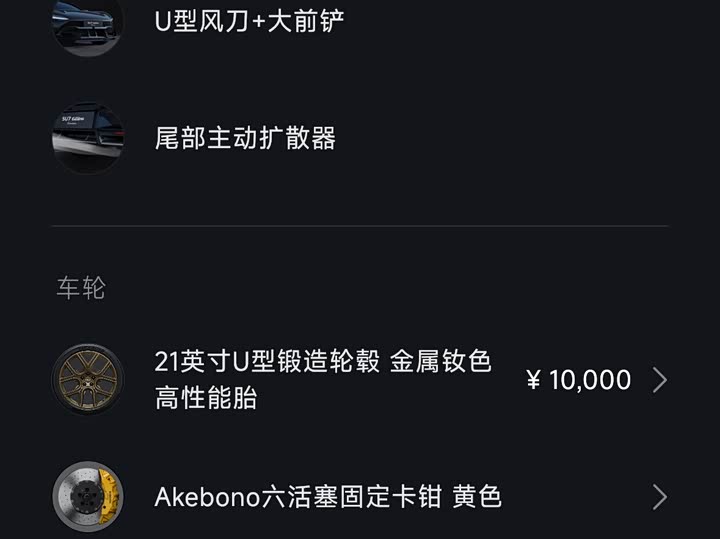Select the U型风刀+大前铲 option label
This screenshot has width=720, height=539.
click(250, 21)
